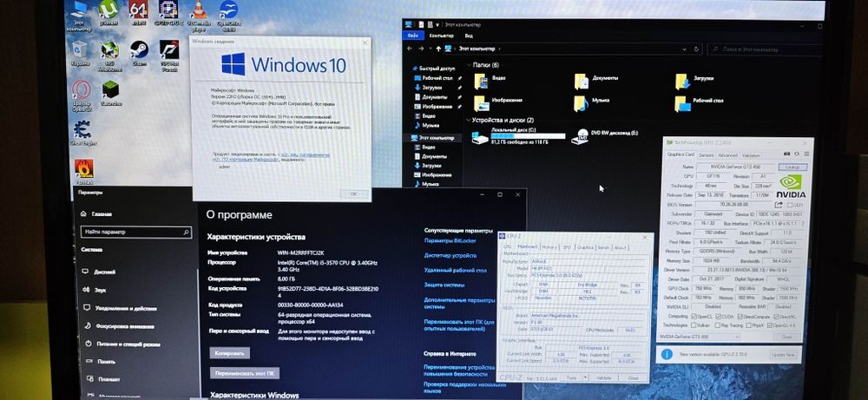Open the Диспетчер устройств link
868x400 pixels.
(x=450, y=256)
